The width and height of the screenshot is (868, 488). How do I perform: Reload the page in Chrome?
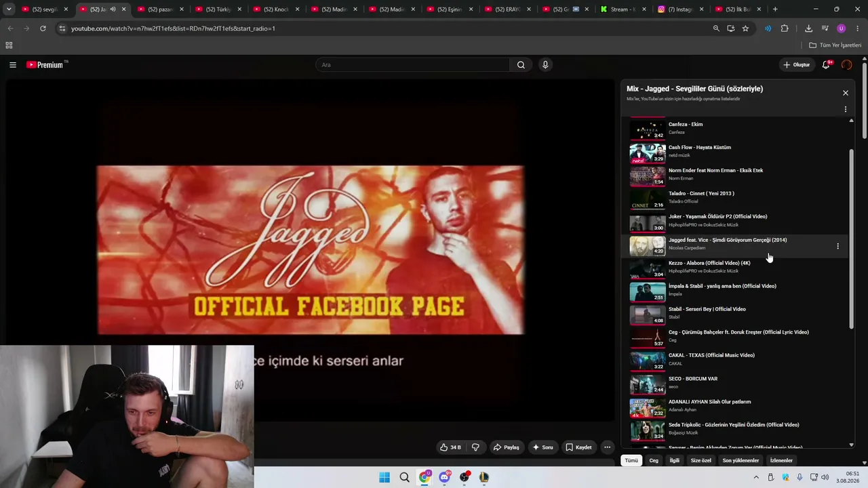click(43, 28)
